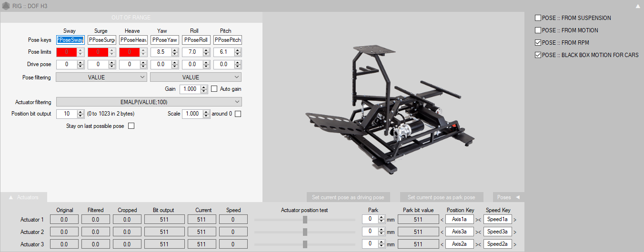
Task: Click Actuator 1 position test slider
Action: (x=305, y=220)
